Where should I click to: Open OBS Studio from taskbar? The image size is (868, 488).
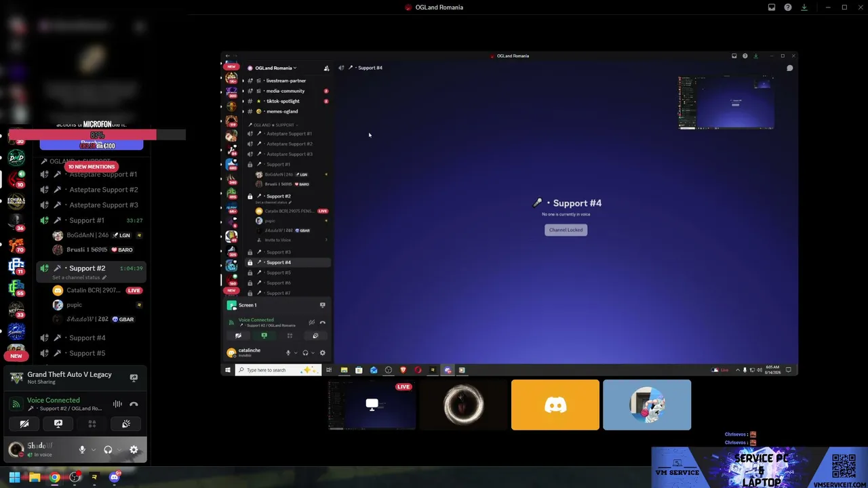(75, 477)
